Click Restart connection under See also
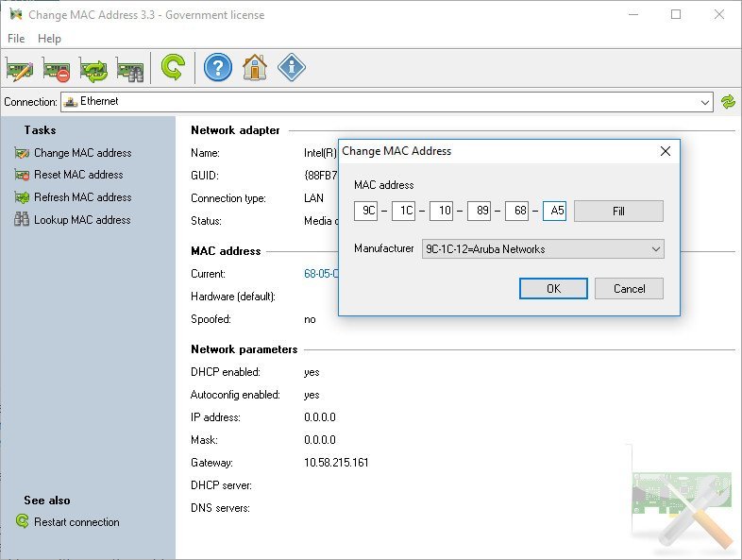The width and height of the screenshot is (742, 560). (x=76, y=522)
